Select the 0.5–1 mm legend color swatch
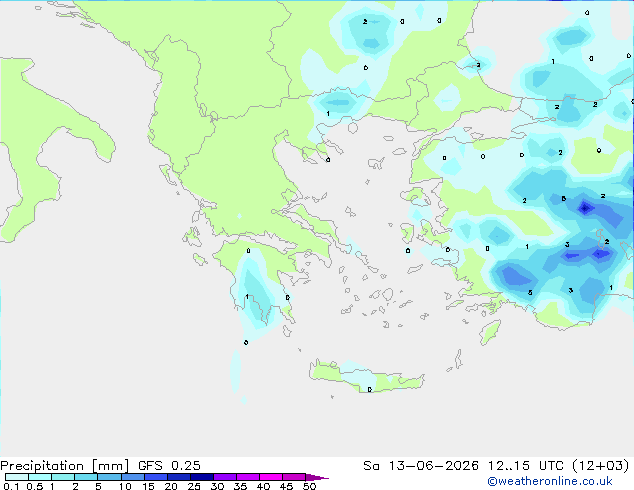The width and height of the screenshot is (634, 490). (40, 477)
